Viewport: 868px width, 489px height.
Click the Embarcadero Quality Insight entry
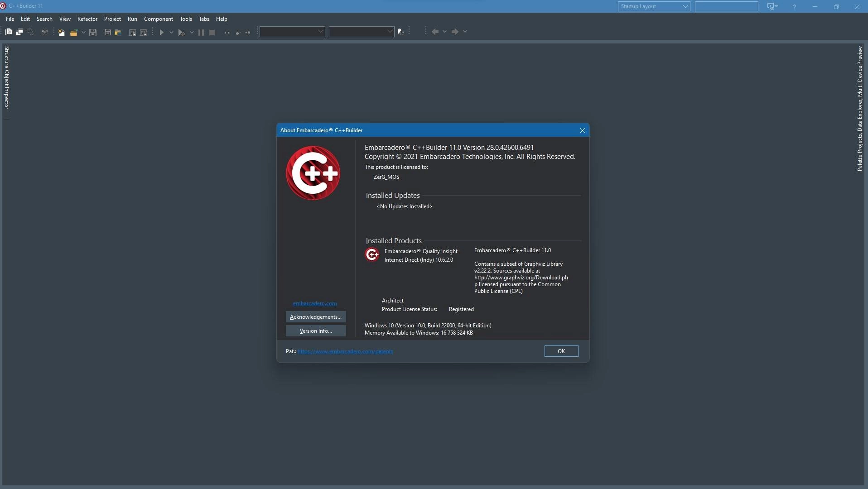(421, 251)
